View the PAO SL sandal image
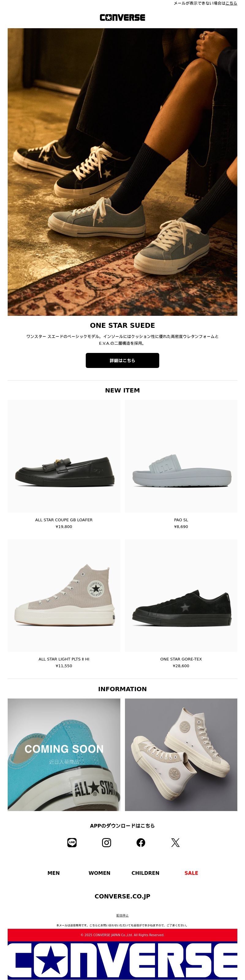This screenshot has width=245, height=980. [181, 456]
